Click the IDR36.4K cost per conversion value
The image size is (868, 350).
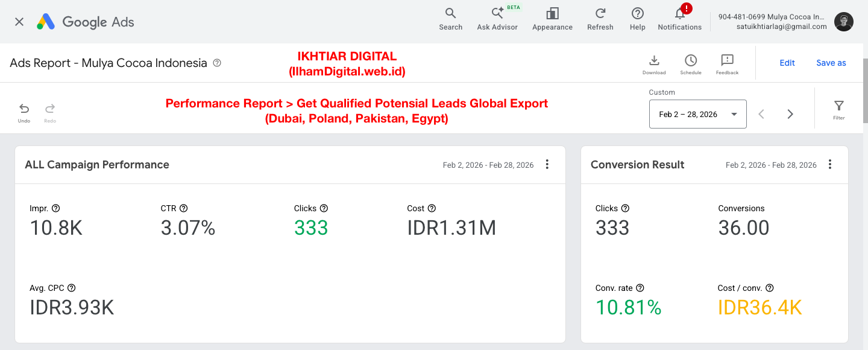click(x=760, y=308)
